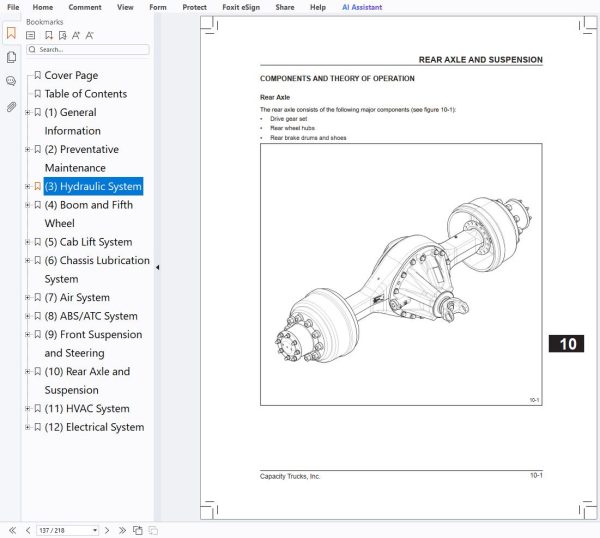Go to last page

tap(122, 530)
